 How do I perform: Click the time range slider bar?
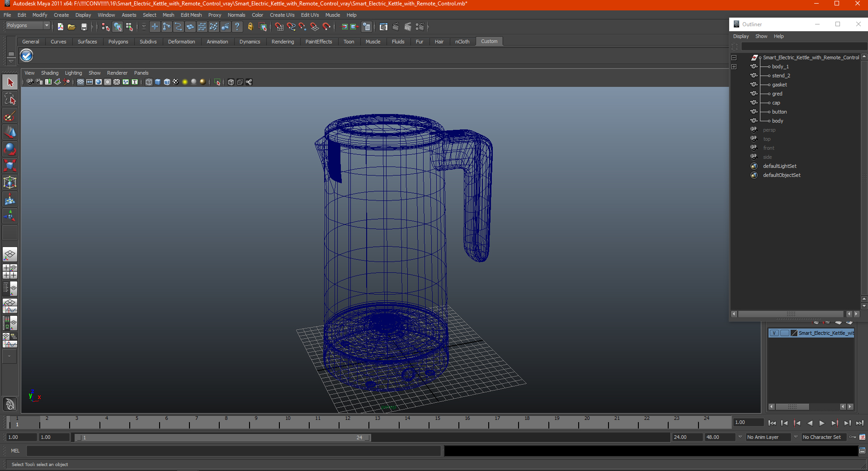(x=222, y=438)
